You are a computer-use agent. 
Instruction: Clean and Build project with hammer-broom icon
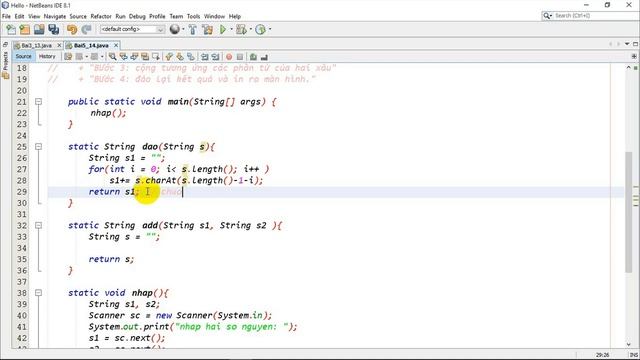click(207, 29)
